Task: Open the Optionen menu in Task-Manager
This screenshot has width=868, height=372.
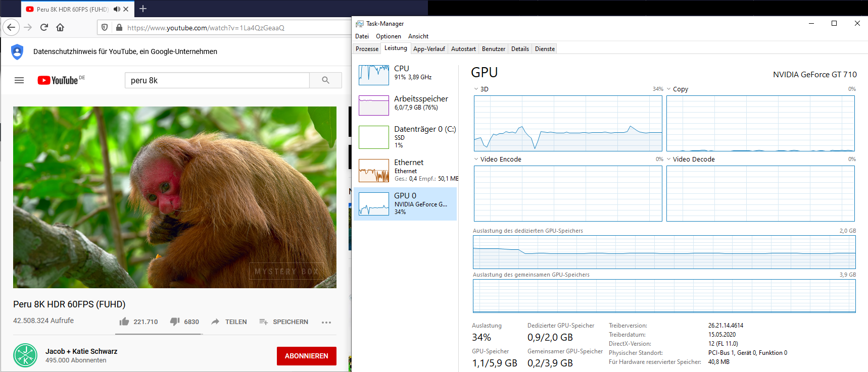Action: [389, 36]
